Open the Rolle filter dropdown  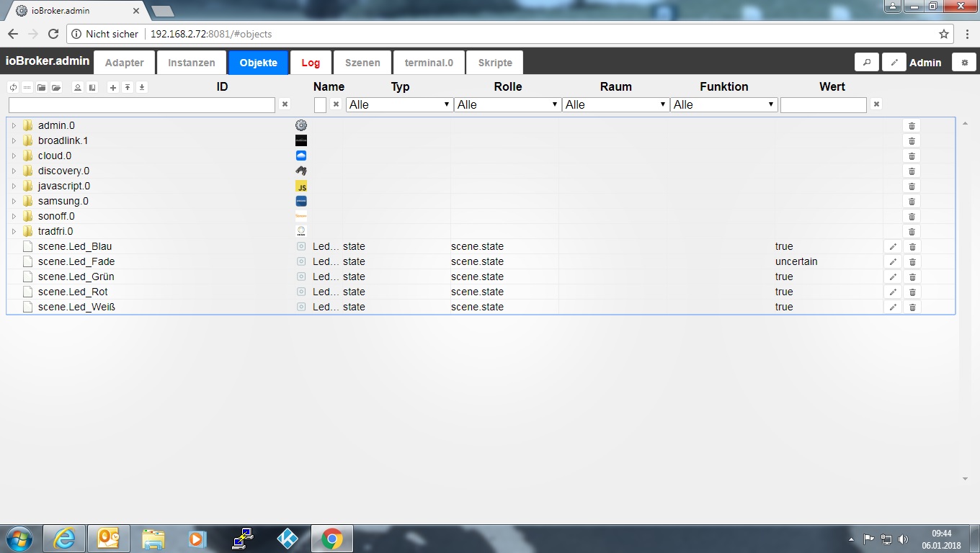[507, 104]
